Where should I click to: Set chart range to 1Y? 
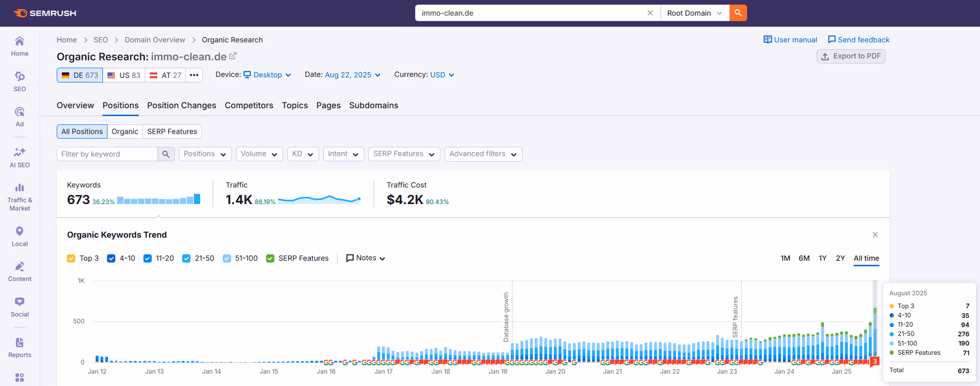coord(822,259)
